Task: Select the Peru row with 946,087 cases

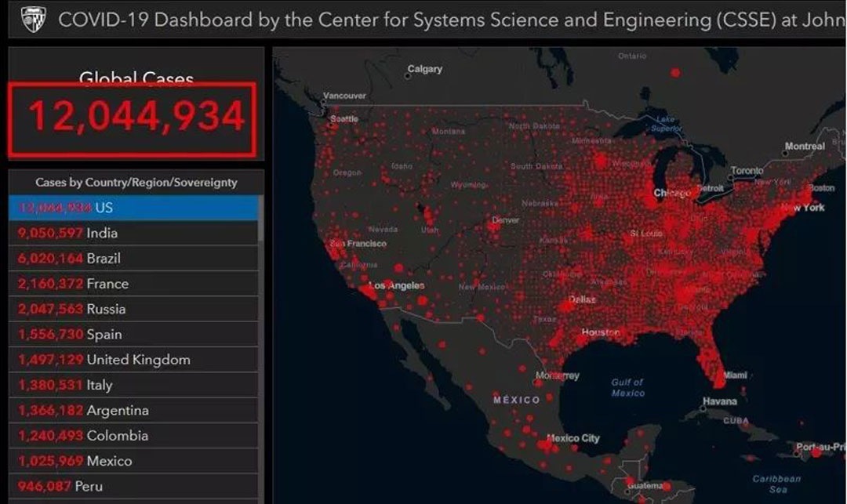Action: (133, 487)
